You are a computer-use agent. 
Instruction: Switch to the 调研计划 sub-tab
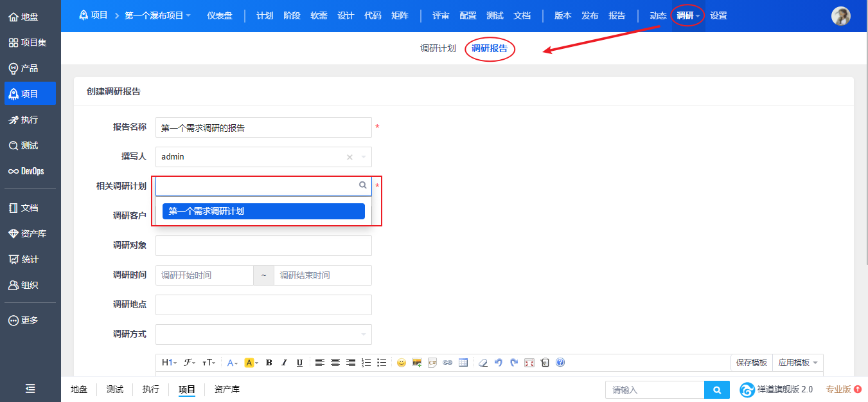[438, 48]
